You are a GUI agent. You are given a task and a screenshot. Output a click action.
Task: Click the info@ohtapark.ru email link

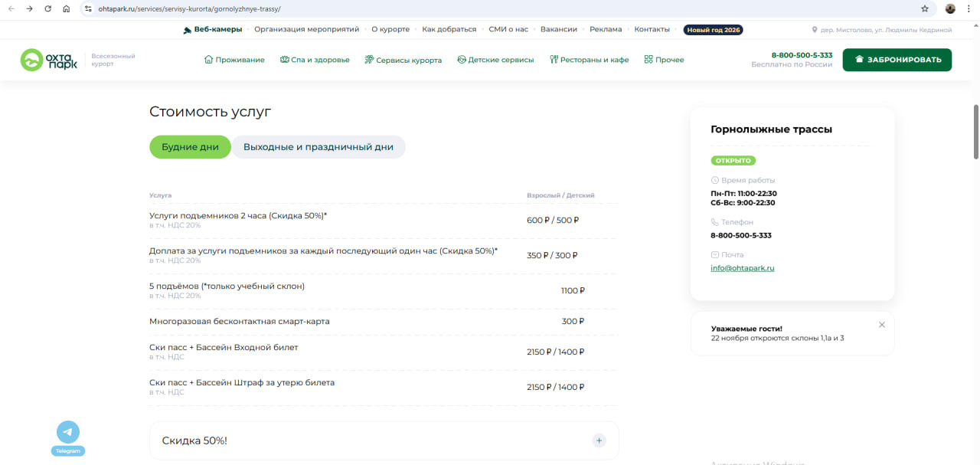click(742, 268)
